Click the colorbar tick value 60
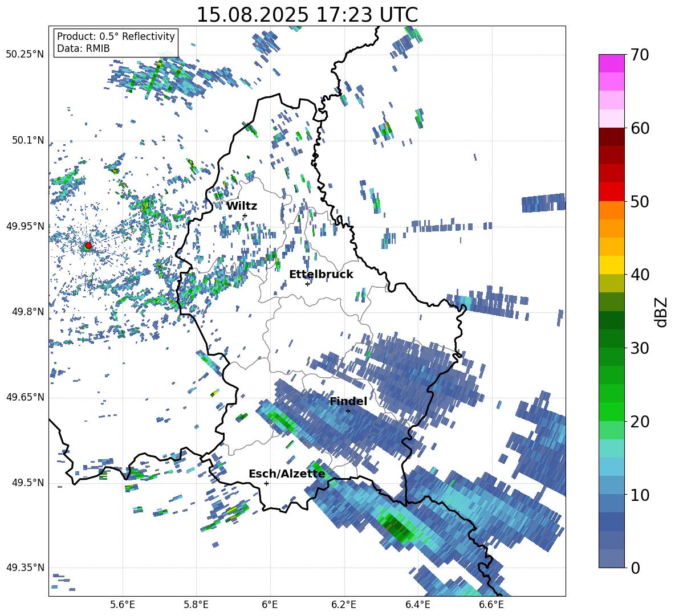The image size is (675, 616). click(x=640, y=128)
